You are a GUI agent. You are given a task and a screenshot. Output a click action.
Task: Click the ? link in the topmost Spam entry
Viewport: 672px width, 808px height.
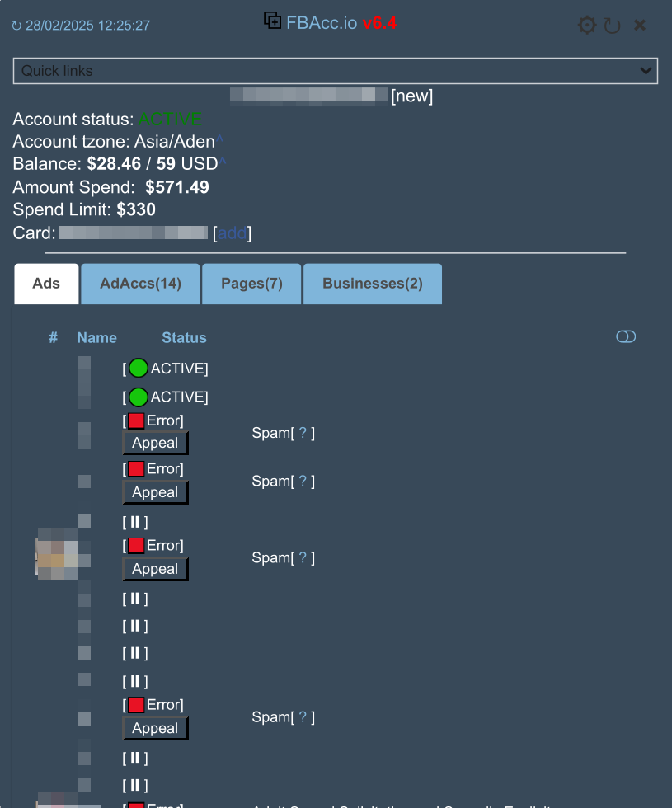click(303, 433)
